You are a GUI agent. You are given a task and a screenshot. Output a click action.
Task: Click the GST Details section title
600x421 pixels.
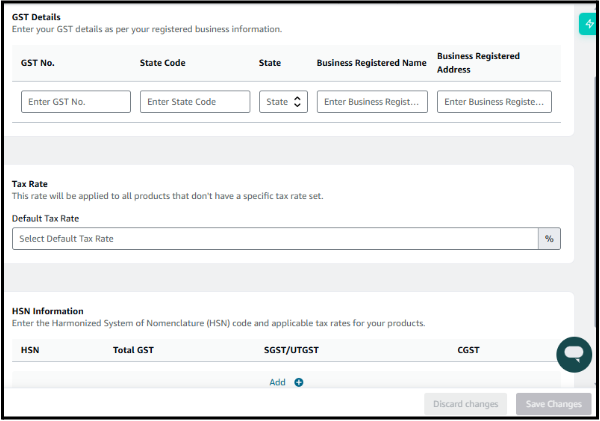tap(36, 17)
